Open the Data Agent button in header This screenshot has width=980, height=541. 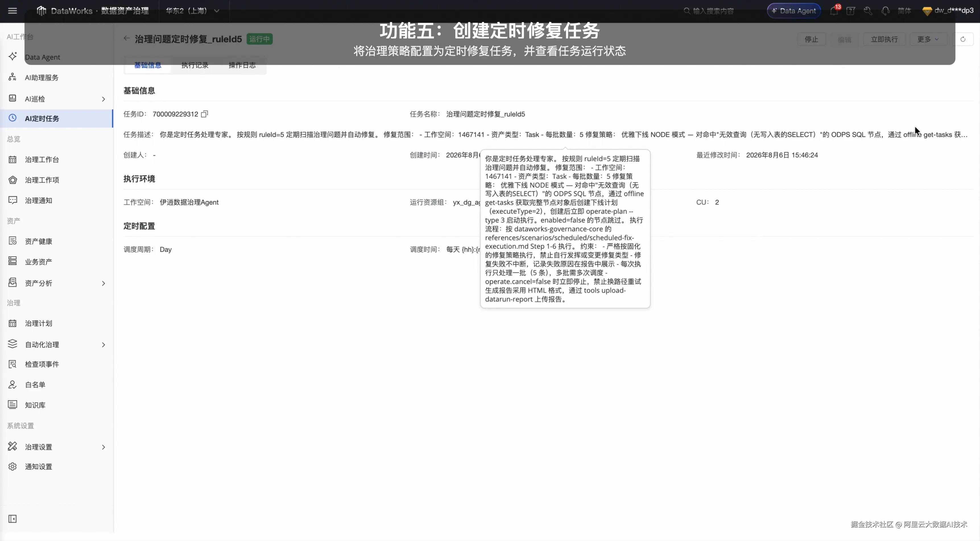[x=794, y=11]
